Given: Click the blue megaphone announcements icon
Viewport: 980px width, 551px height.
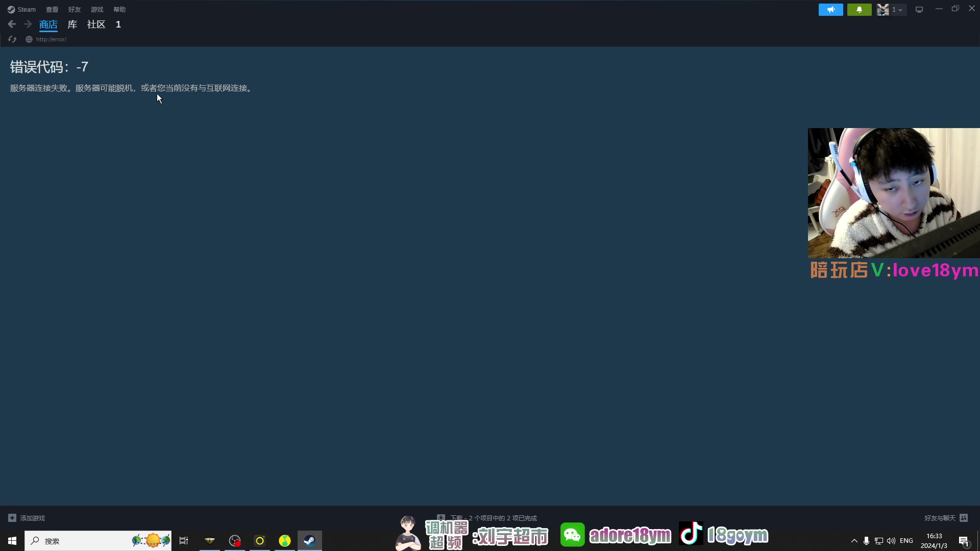Looking at the screenshot, I should pos(830,10).
